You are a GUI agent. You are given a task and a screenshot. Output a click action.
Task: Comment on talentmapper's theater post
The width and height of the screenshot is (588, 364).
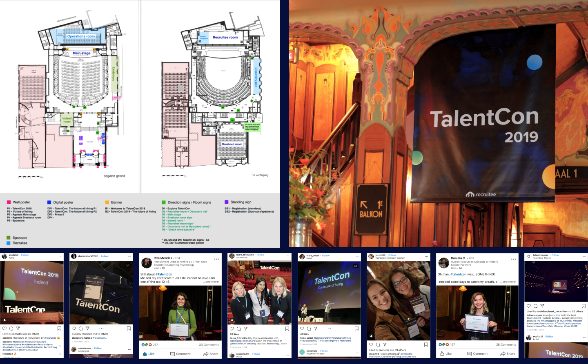click(x=535, y=306)
